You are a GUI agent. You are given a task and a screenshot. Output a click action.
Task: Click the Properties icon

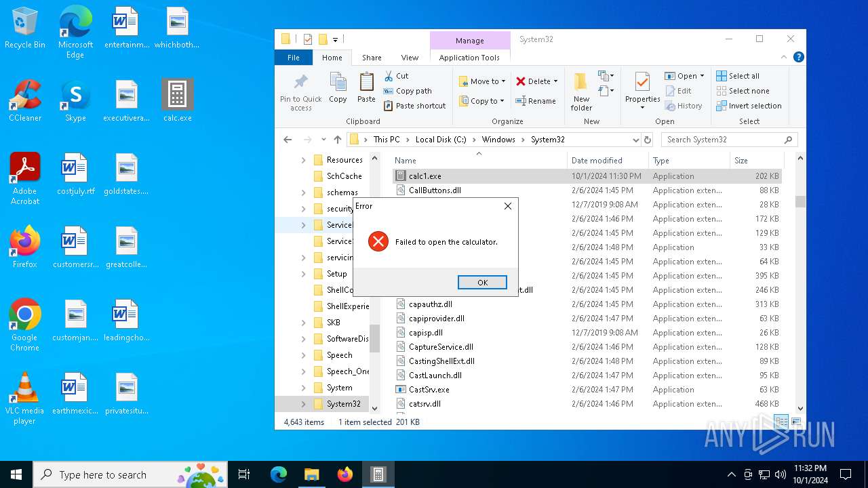[642, 83]
